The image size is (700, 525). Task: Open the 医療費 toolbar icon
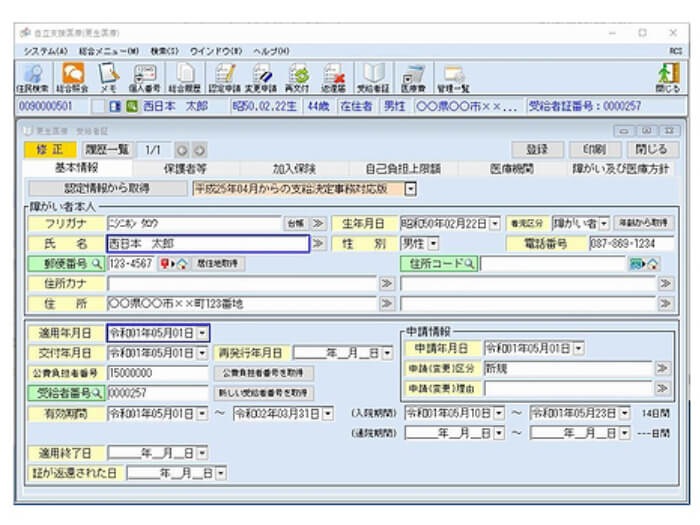point(413,78)
